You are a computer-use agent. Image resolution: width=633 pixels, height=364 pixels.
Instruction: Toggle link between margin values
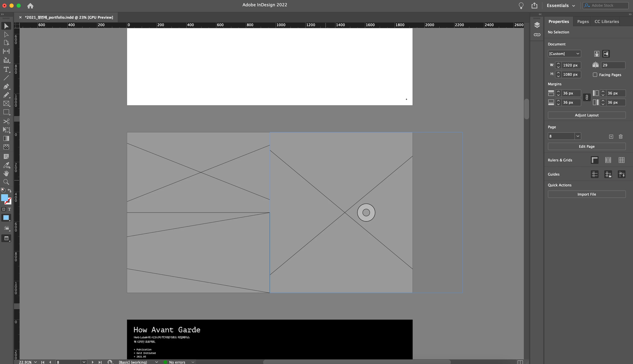click(586, 98)
